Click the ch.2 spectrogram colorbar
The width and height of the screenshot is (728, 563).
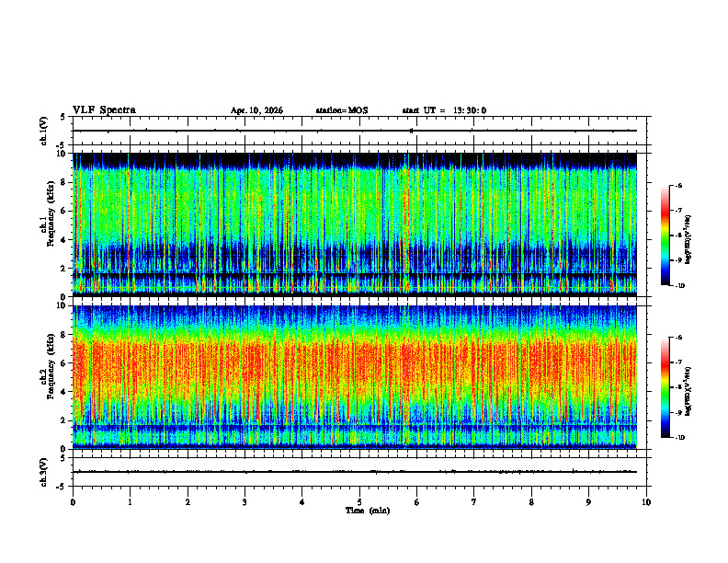(x=665, y=387)
